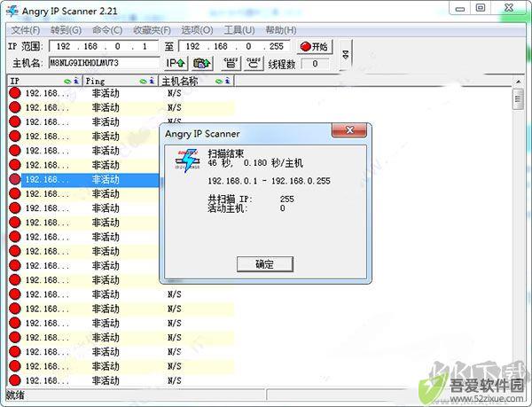Screen dimensions: 532x407
Task: Collapse the toolbar with the double-arrow button
Action: point(346,54)
